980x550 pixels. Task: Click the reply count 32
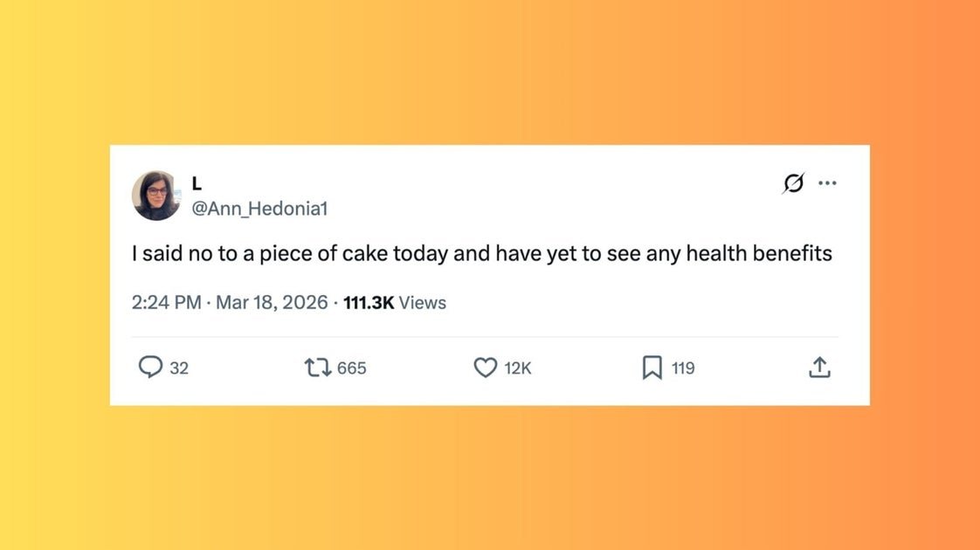point(179,368)
